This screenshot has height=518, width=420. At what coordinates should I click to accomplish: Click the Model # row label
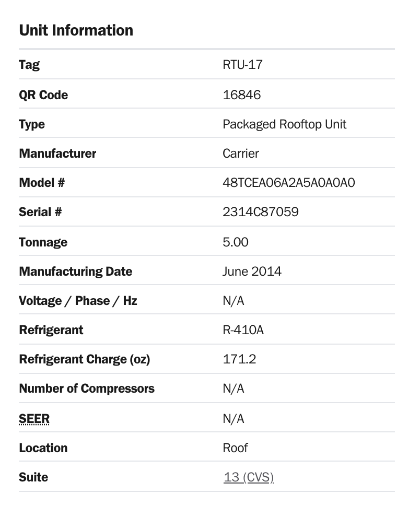[x=42, y=183]
